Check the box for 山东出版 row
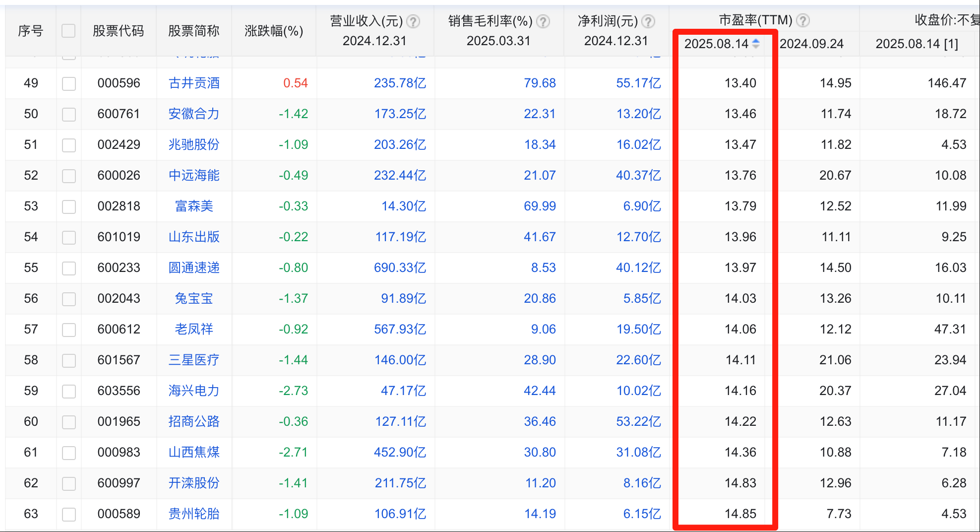This screenshot has height=532, width=980. click(69, 237)
